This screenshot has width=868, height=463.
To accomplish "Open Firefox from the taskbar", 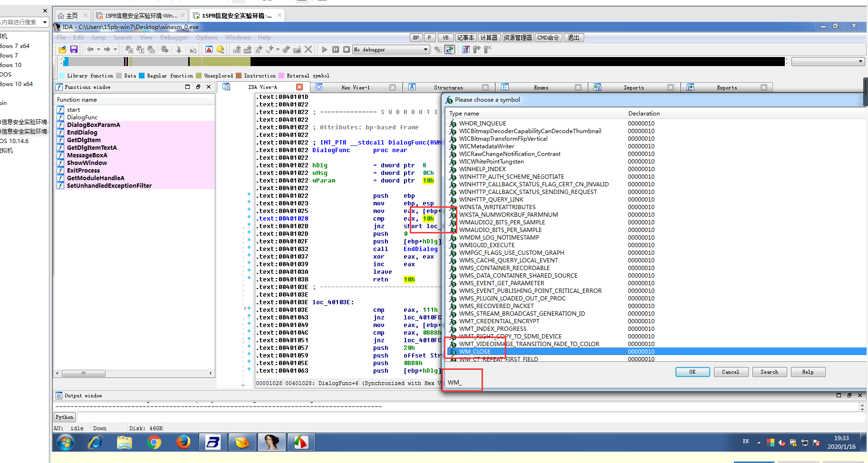I will coord(183,443).
